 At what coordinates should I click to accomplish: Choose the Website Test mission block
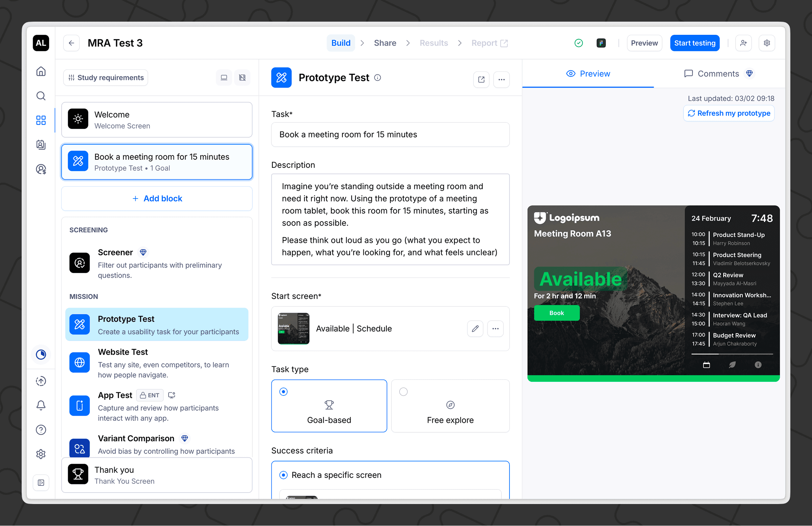157,363
